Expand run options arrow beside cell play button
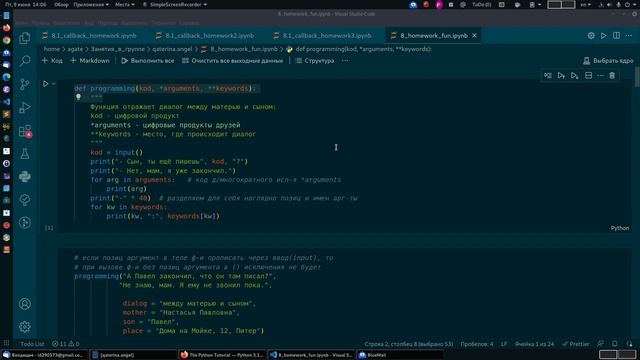Screen dimensions: 640x360 (53, 84)
